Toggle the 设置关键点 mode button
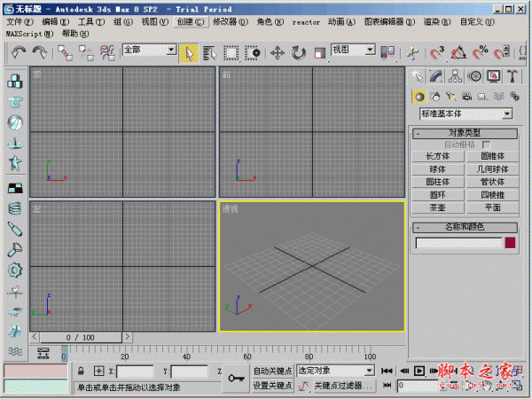 point(272,386)
